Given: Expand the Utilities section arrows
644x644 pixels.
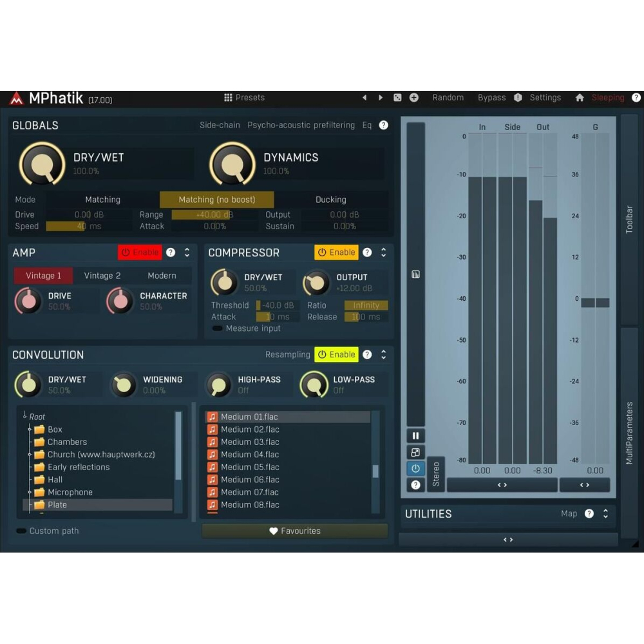Looking at the screenshot, I should 605,514.
